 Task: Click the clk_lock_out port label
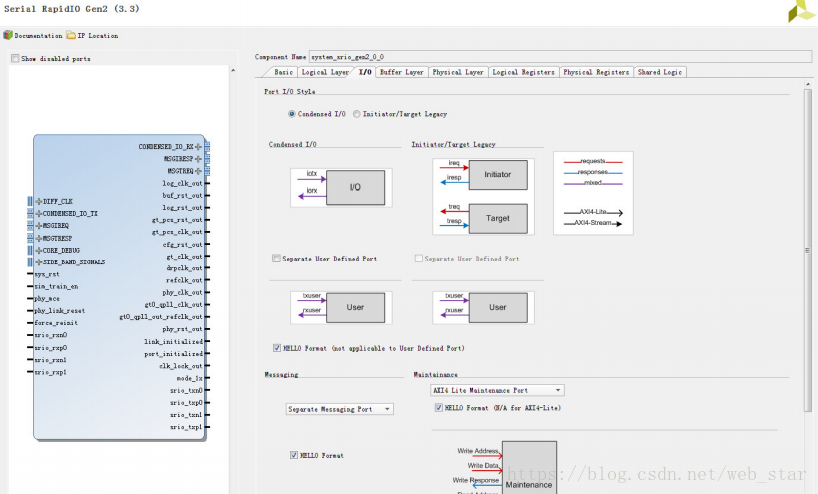pyautogui.click(x=181, y=366)
